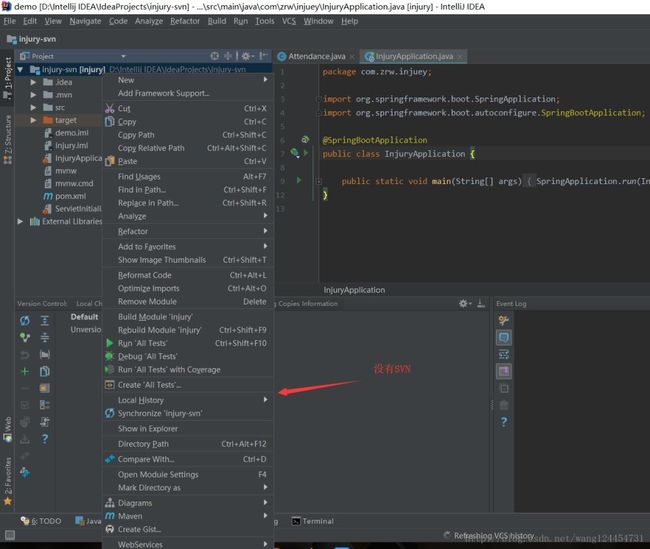Select Reformat Code from context menu
650x549 pixels.
(188, 275)
